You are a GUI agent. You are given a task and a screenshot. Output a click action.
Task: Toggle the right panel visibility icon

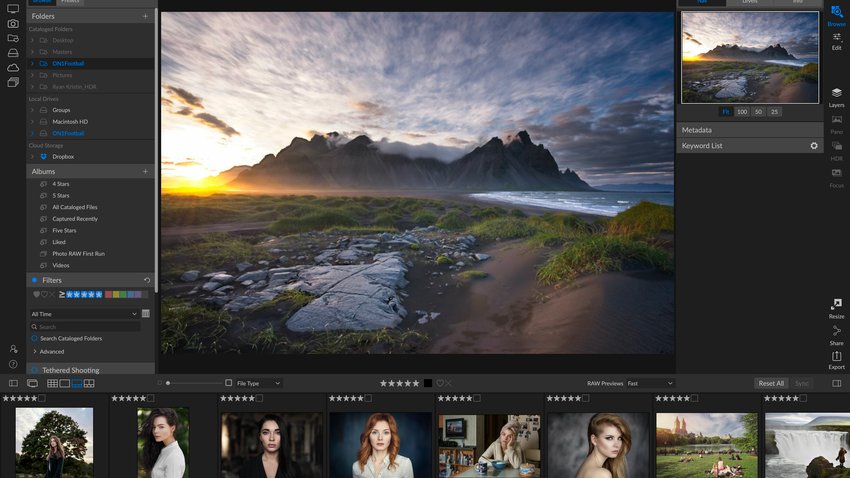[837, 383]
